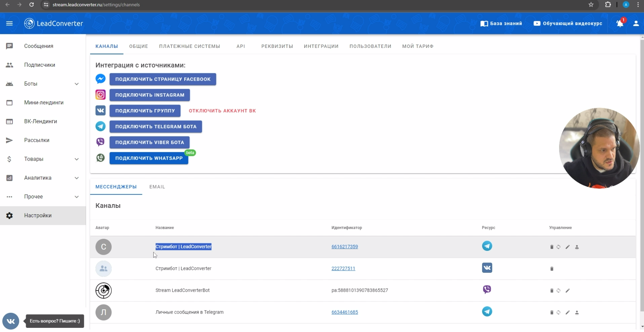Click Telegram resource icon for 6616217359
The width and height of the screenshot is (644, 332).
tap(487, 246)
